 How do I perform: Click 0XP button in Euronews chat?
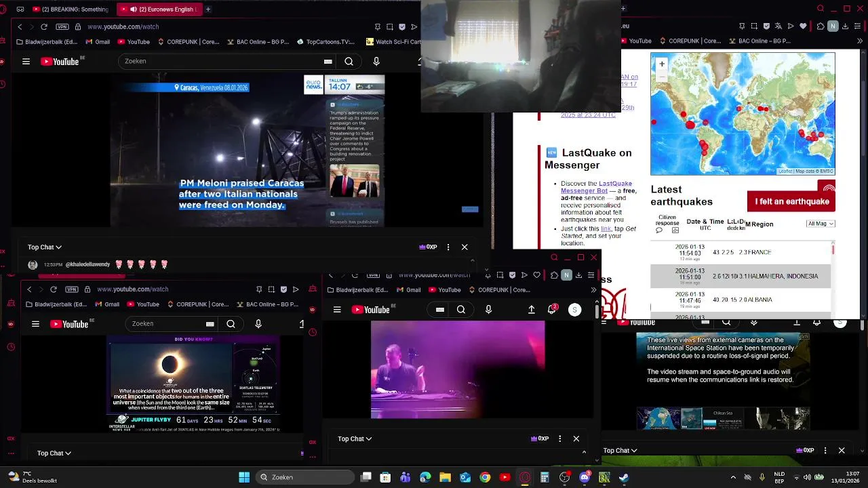coord(428,247)
